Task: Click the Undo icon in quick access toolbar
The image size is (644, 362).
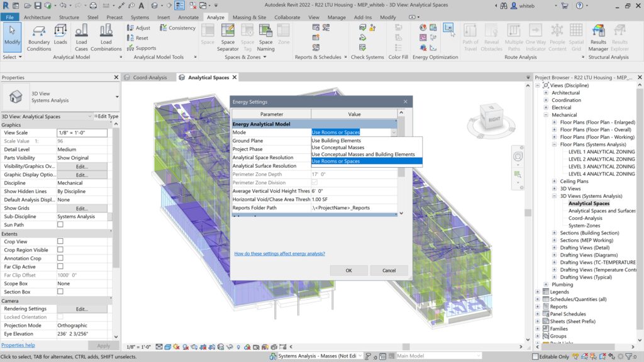Action: 63,6
